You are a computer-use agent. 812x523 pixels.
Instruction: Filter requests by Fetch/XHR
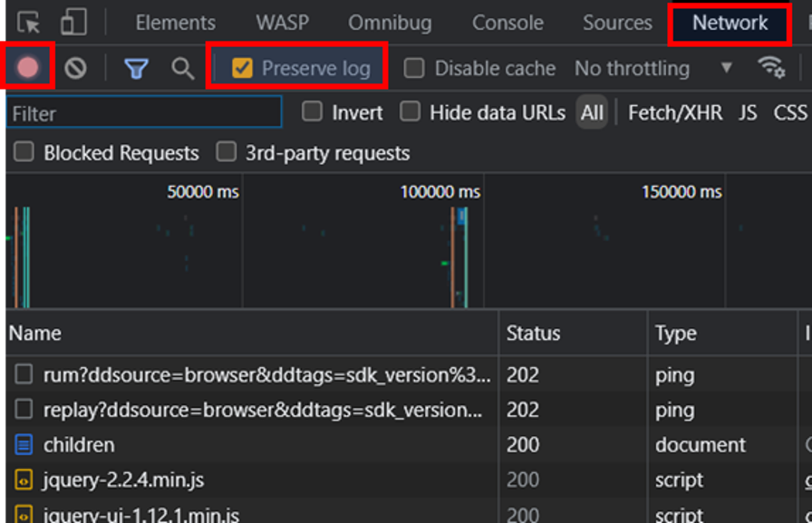[675, 112]
